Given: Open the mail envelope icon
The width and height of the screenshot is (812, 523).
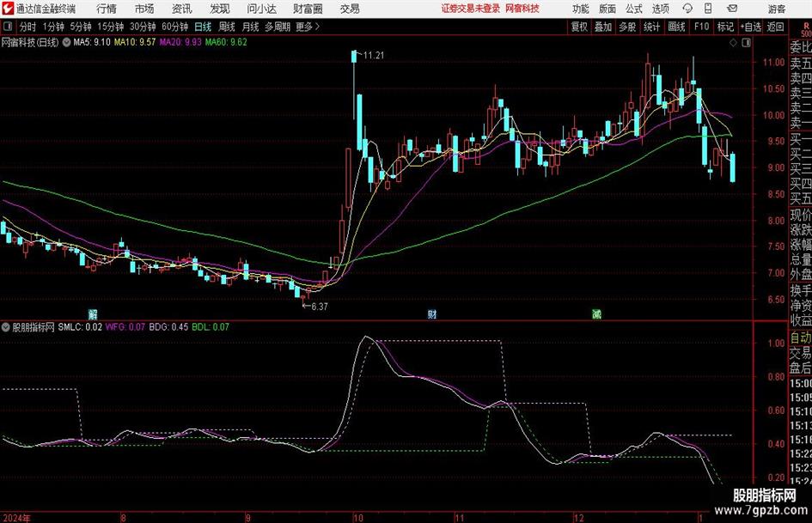Looking at the screenshot, I should (x=732, y=9).
